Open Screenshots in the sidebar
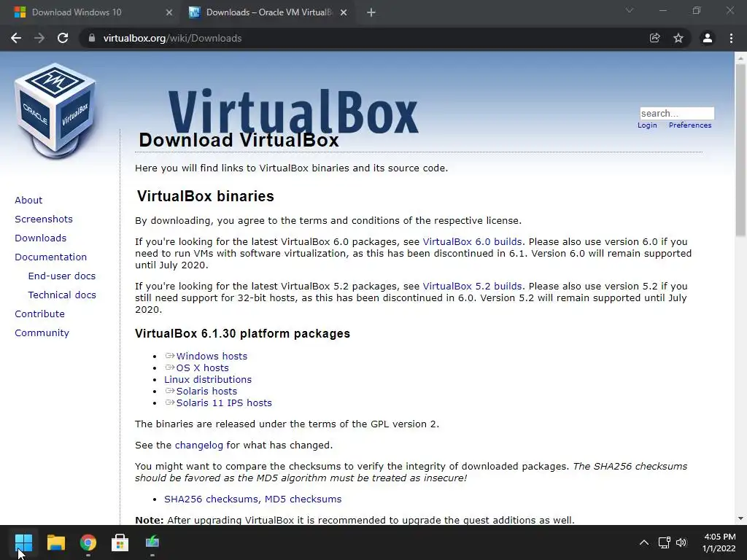The height and width of the screenshot is (560, 747). 44,219
